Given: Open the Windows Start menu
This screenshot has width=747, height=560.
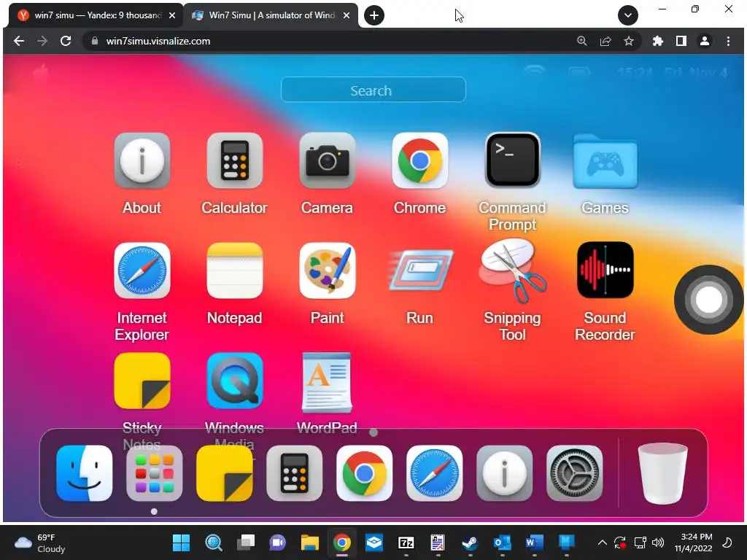Looking at the screenshot, I should (x=181, y=542).
